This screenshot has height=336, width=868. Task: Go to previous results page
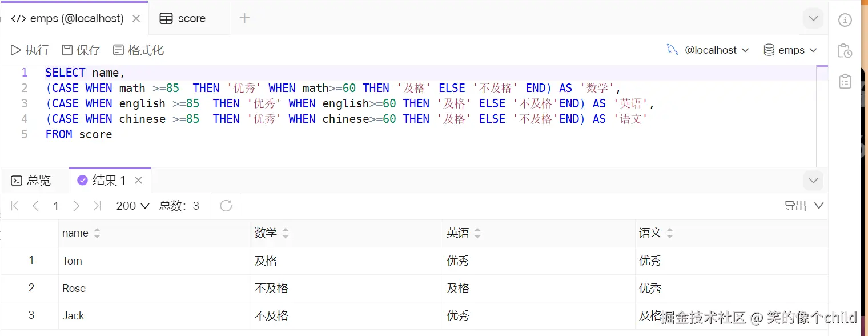(x=35, y=206)
